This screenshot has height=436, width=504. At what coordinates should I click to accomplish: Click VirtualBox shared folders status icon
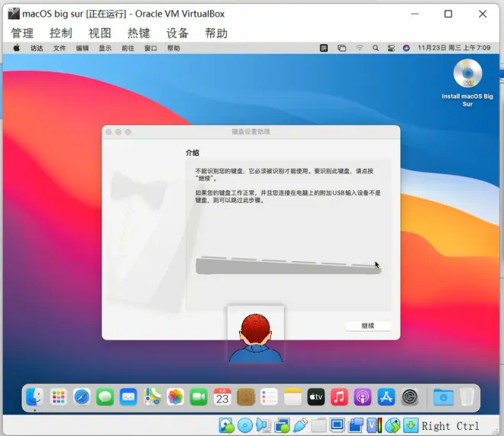pyautogui.click(x=318, y=425)
